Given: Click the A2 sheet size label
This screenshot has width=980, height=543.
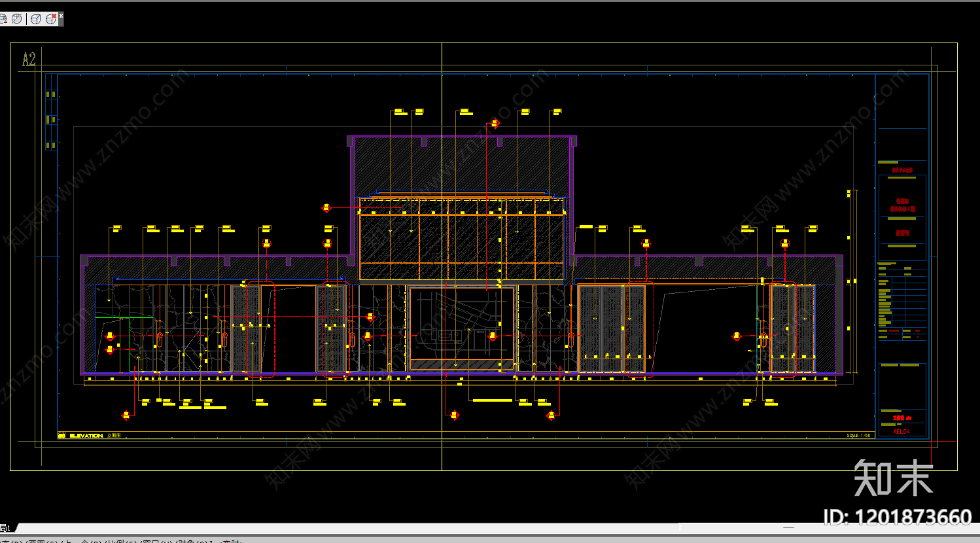Looking at the screenshot, I should coord(29,60).
